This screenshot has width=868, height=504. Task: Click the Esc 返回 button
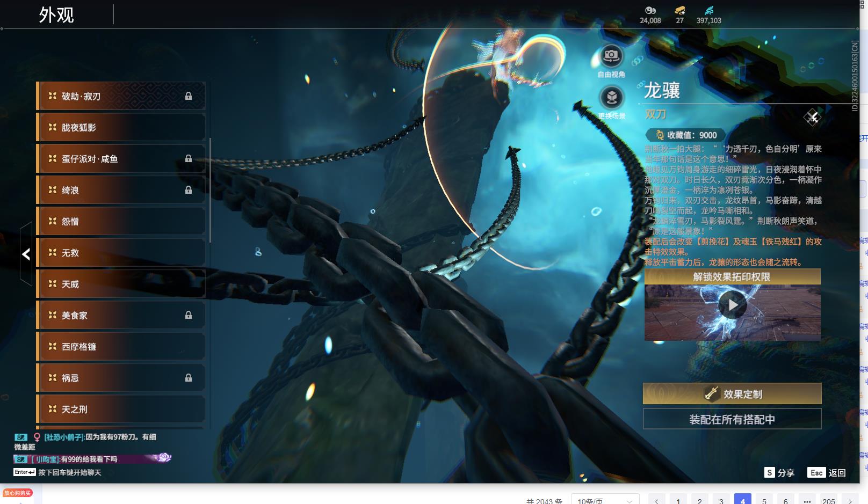click(827, 472)
